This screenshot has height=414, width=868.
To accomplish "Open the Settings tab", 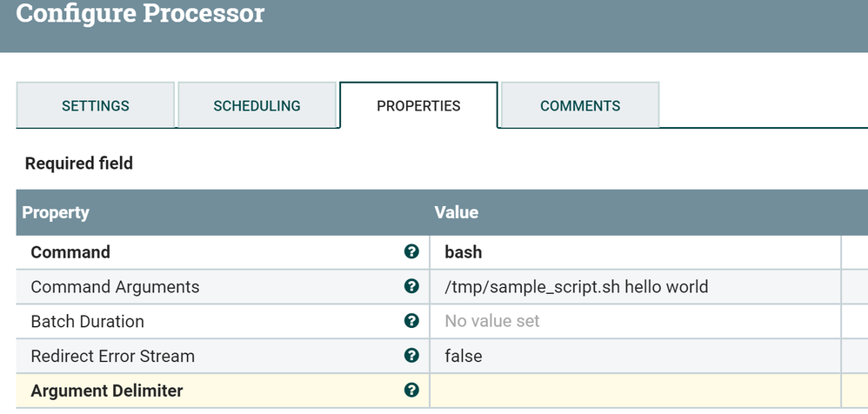I will point(96,105).
